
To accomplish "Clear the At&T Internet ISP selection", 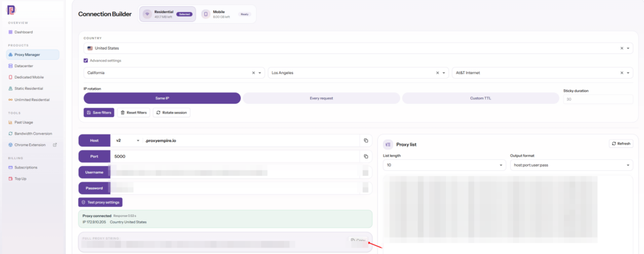I will pyautogui.click(x=621, y=73).
